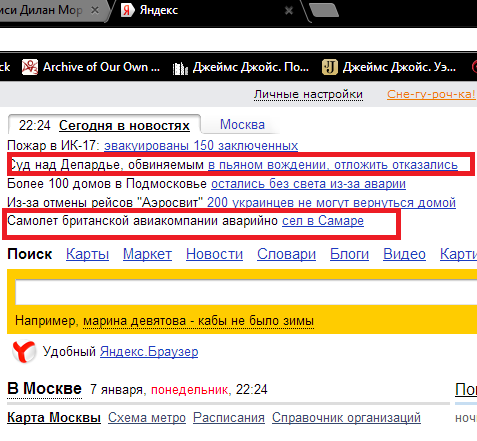Click the date text 7 января

click(116, 389)
